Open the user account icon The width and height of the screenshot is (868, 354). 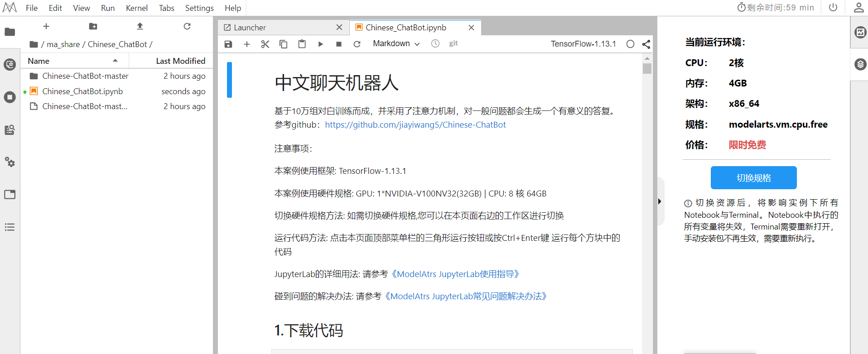[x=859, y=7]
